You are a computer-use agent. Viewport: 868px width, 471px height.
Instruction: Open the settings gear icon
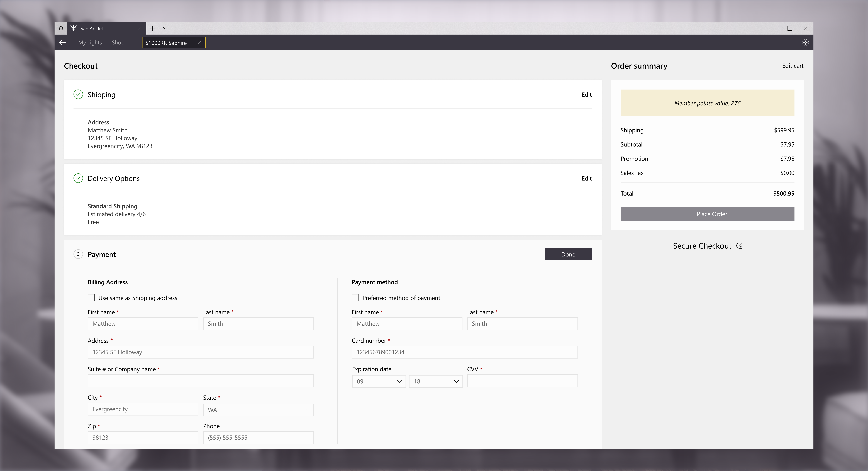pyautogui.click(x=805, y=42)
